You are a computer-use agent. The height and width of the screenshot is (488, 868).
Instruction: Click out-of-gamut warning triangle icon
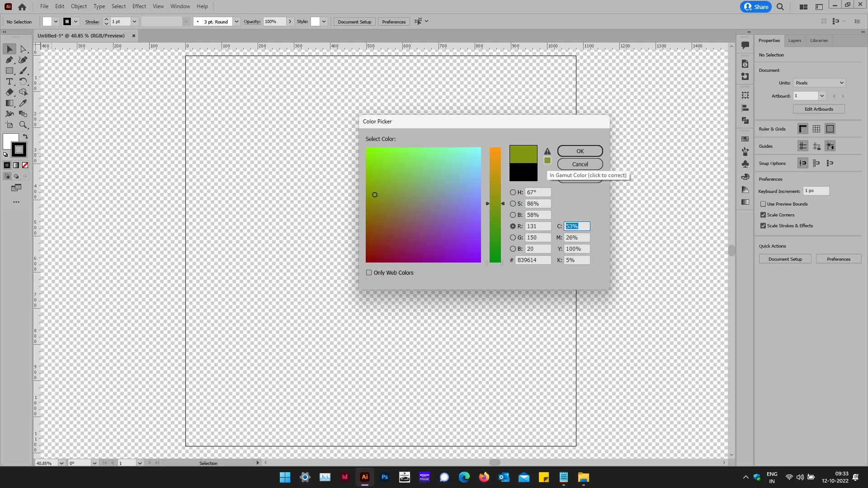[x=547, y=151]
